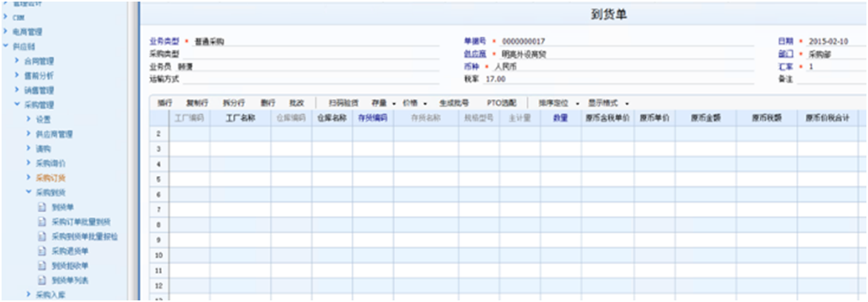Open 采购到货单批量报检 in the sidebar

point(85,236)
